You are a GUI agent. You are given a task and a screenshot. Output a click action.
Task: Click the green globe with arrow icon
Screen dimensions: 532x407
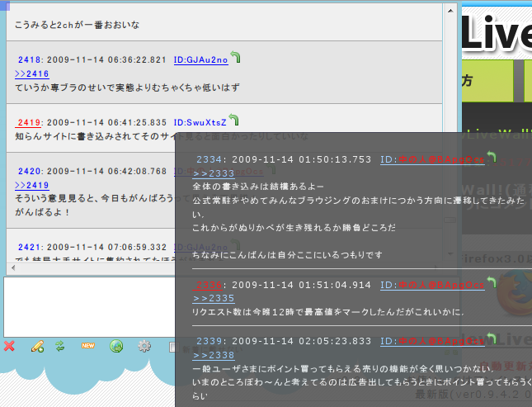coord(116,346)
